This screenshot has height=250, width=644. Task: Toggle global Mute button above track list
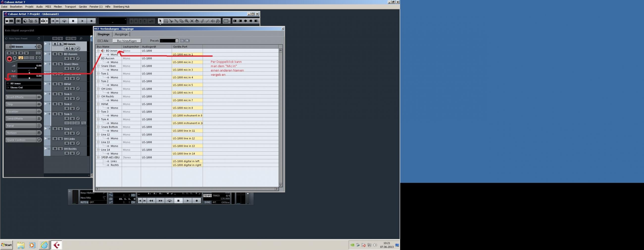tap(55, 39)
